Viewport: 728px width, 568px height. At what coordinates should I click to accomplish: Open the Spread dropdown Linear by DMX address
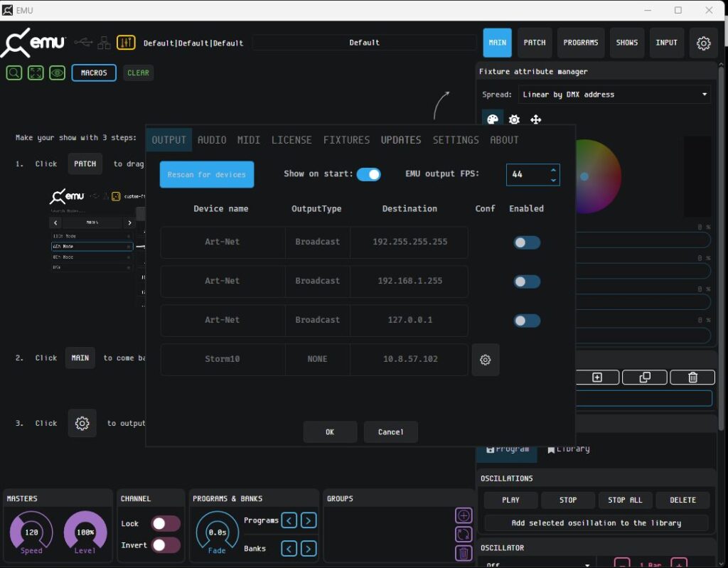(x=614, y=95)
